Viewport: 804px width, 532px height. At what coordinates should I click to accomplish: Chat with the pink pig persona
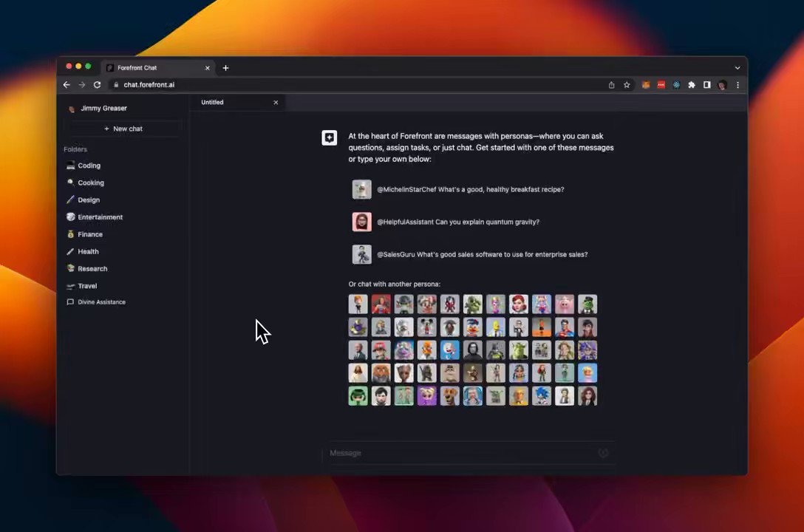click(565, 304)
